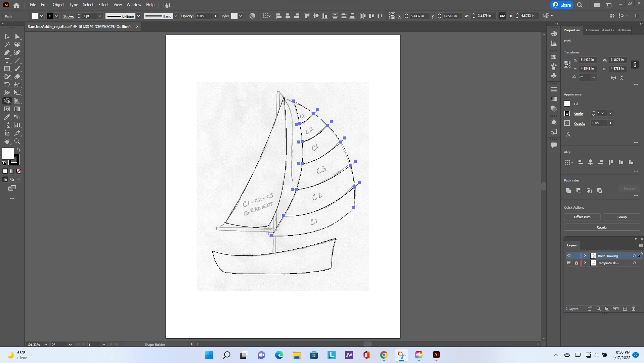644x363 pixels.
Task: Open the Basic brush definition dropdown
Action: [176, 16]
